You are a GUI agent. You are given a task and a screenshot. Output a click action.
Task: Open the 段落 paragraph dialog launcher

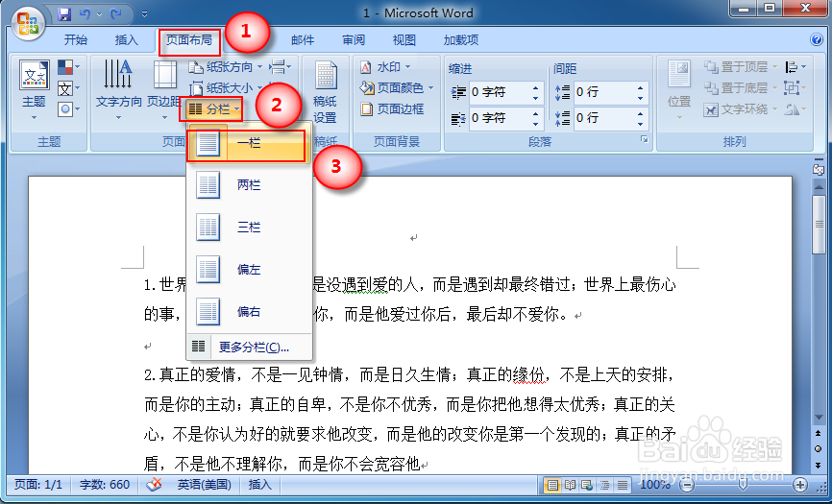[644, 139]
